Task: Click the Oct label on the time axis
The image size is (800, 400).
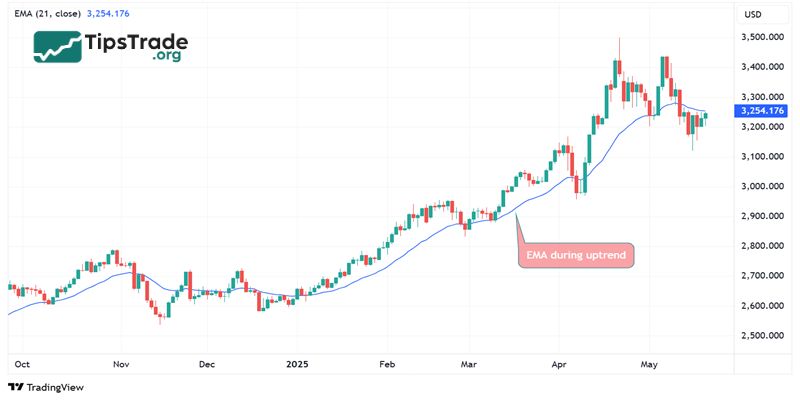Action: point(21,366)
